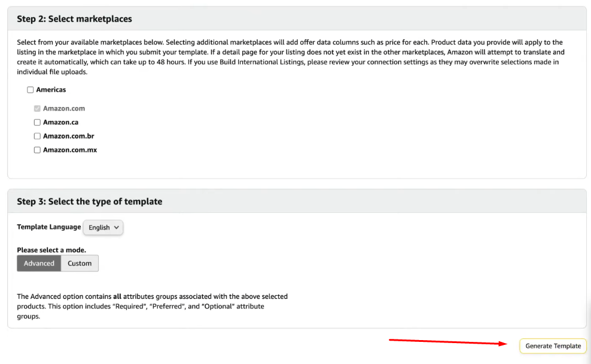Viewport: 591px width, 364px height.
Task: Click the Generate Template button
Action: [553, 346]
